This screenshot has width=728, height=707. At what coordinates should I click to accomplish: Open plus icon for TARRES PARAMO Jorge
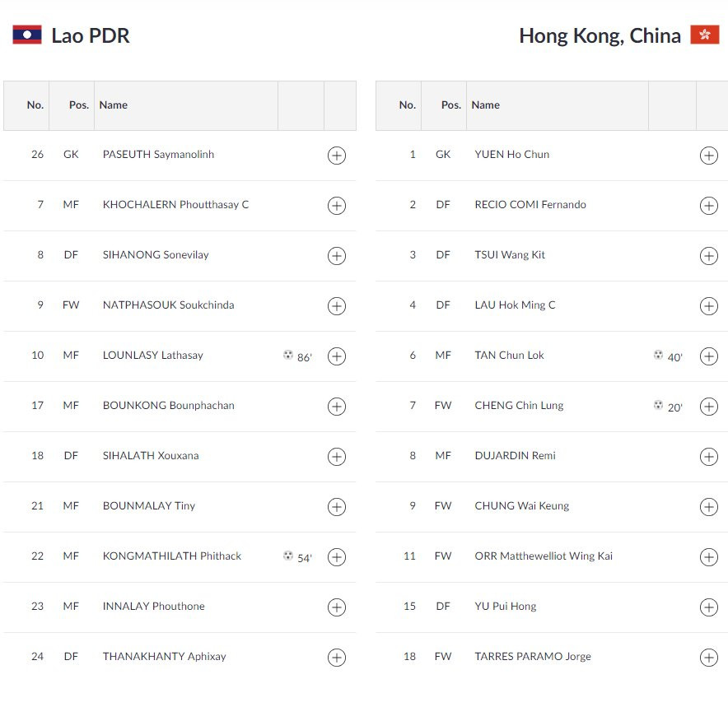click(x=709, y=658)
